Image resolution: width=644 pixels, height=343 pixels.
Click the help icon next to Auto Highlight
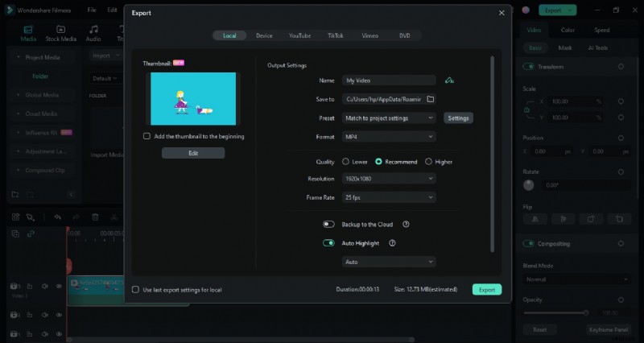[392, 243]
